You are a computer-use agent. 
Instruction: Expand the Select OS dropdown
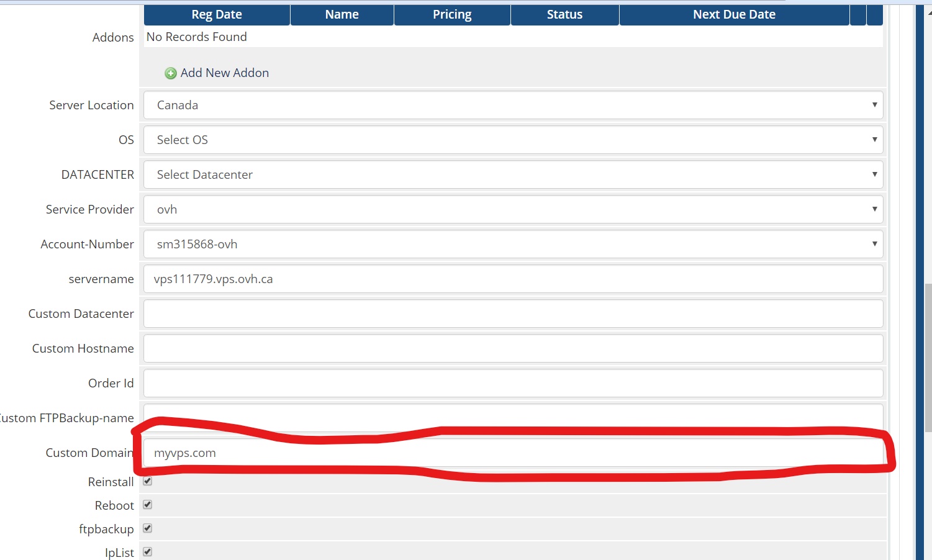(513, 140)
